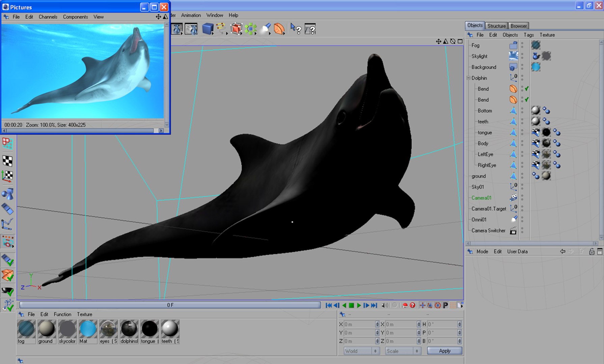Viewport: 604px width, 364px height.
Task: Click the first Bend deformer icon
Action: [x=513, y=89]
